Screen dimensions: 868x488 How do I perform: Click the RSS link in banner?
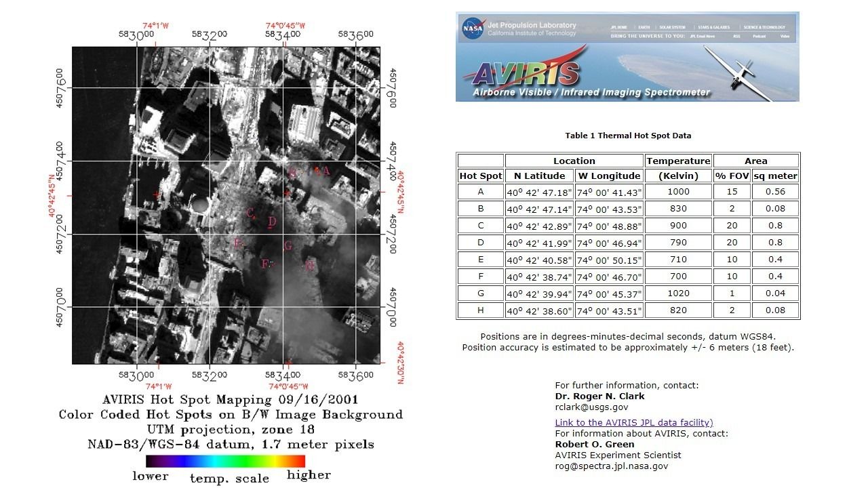736,36
